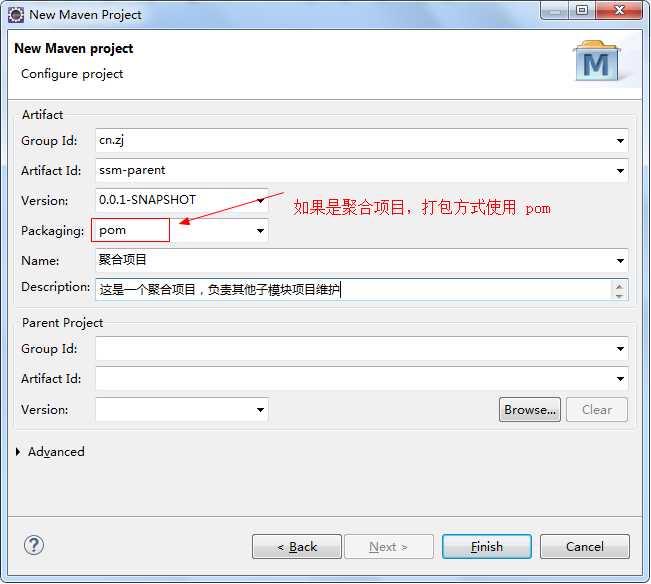Click the Cancel button
Viewport: 651px width, 584px height.
(x=585, y=547)
